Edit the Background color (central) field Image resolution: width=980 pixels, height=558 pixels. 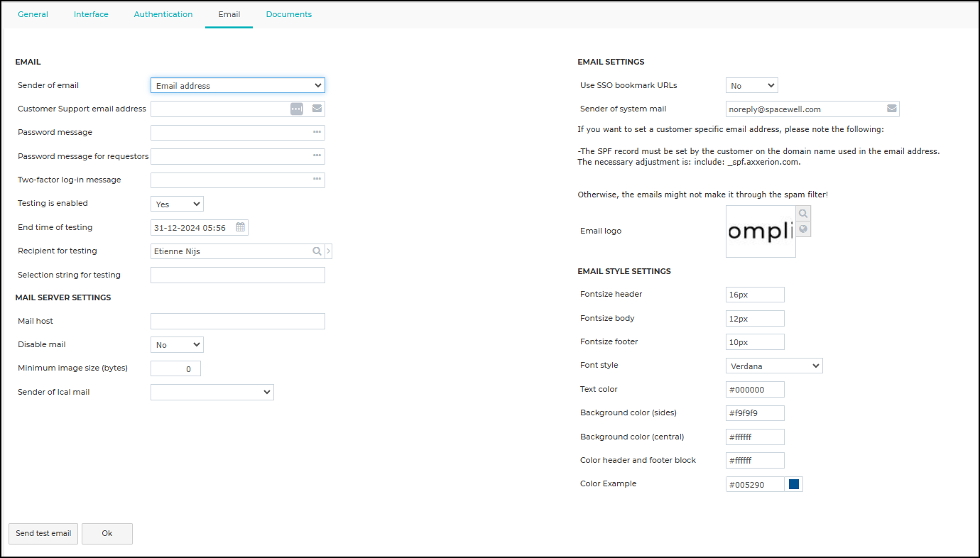[x=755, y=437]
